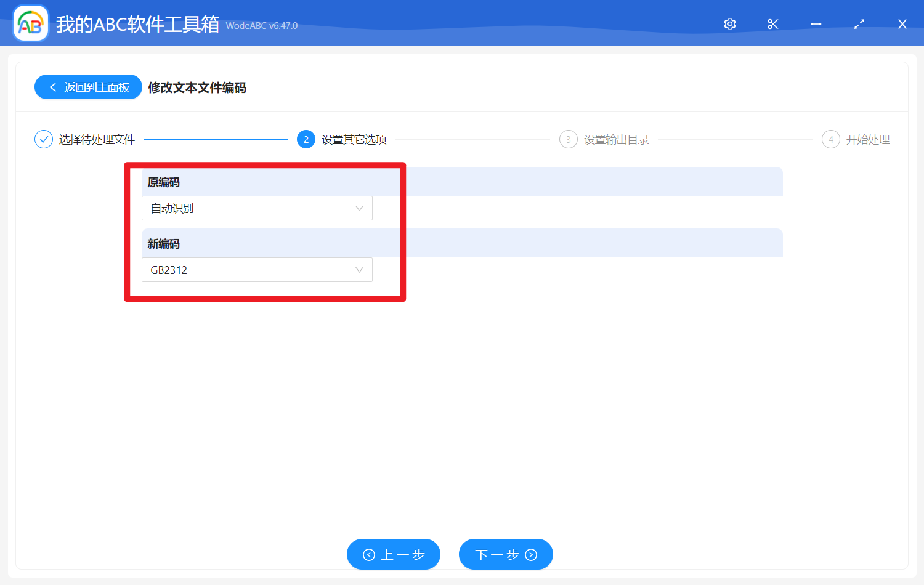Click the chevron arrow on the GB2312 selector

point(359,270)
